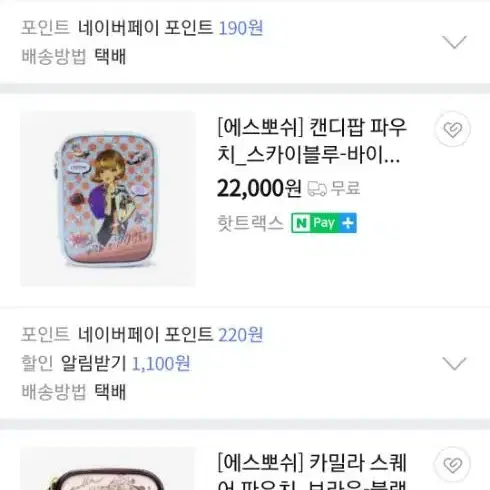Click the 22,000원 price

click(259, 189)
